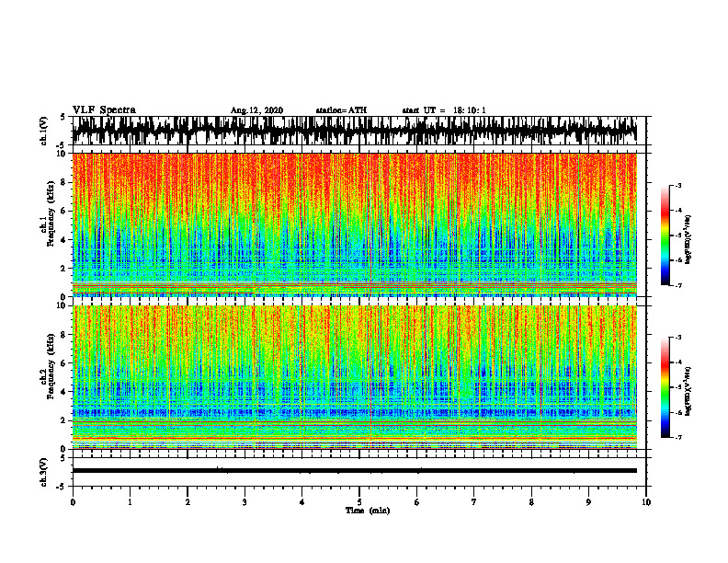Click the "-3" tick on the ch.1 colorbar
Viewport: 728px width, 563px height.
pos(678,185)
